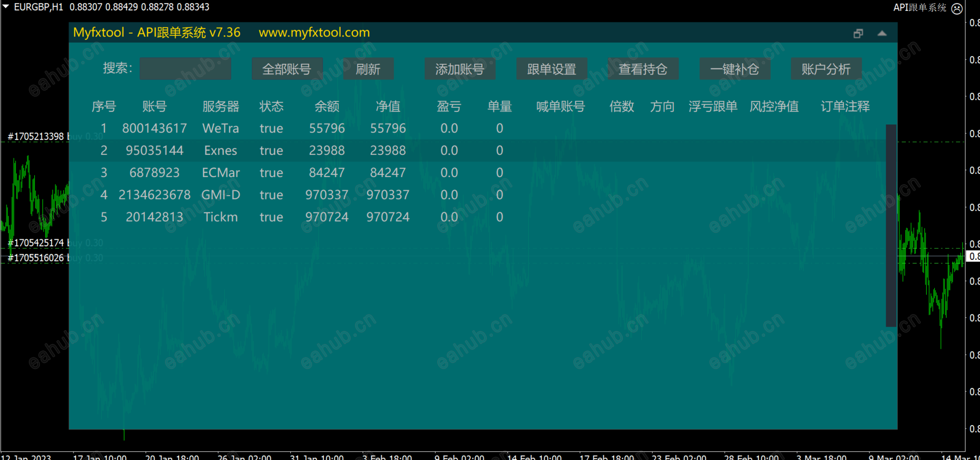
Task: Click the Tickm server cell
Action: [x=220, y=217]
